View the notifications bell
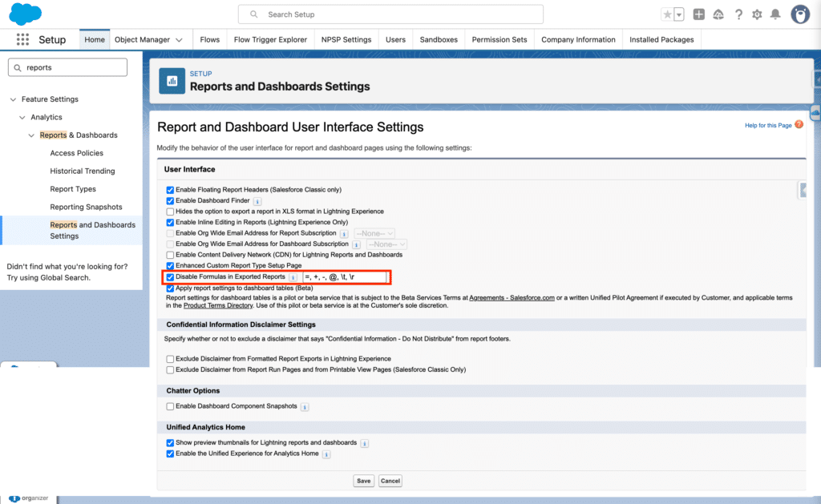This screenshot has height=504, width=821. pos(774,14)
